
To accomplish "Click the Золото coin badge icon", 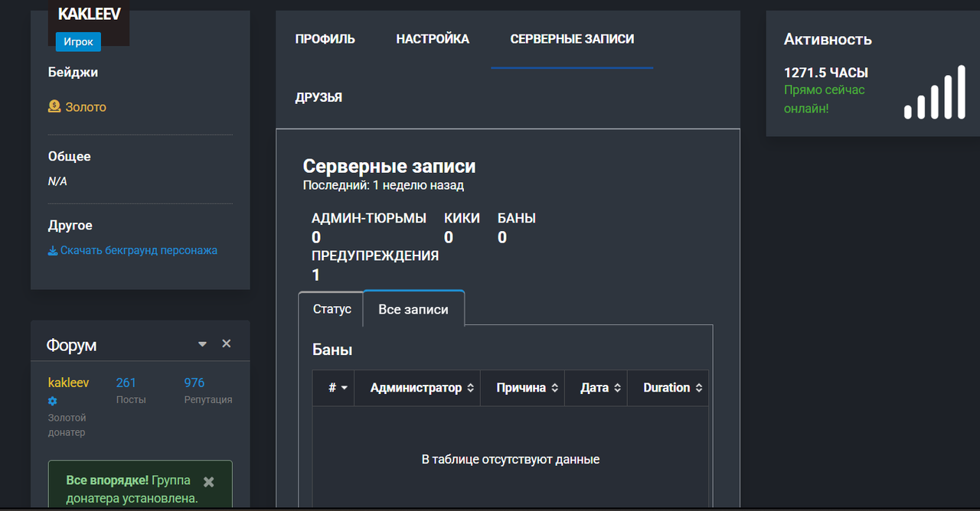I will (x=54, y=107).
